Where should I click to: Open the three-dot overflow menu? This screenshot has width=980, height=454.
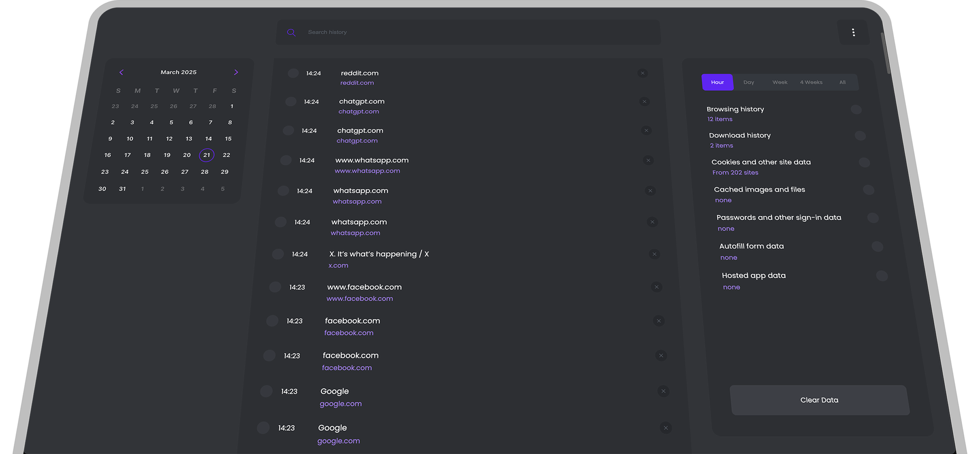pyautogui.click(x=853, y=32)
